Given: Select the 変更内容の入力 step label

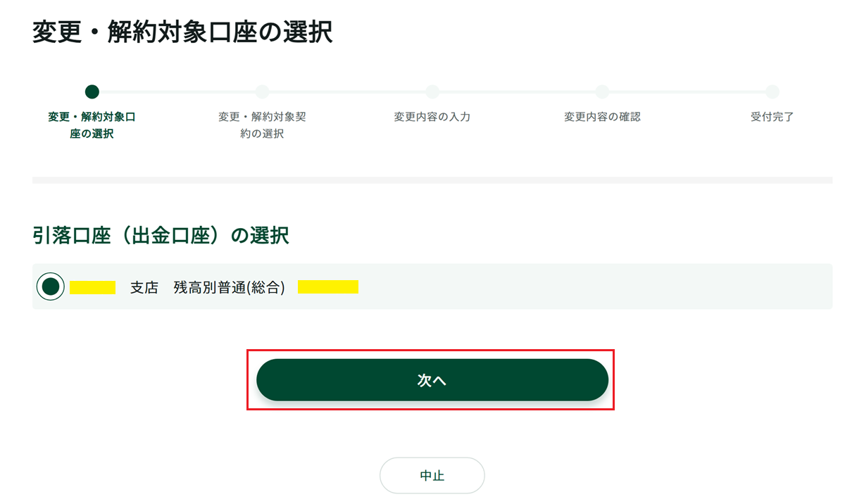Looking at the screenshot, I should pos(432,117).
